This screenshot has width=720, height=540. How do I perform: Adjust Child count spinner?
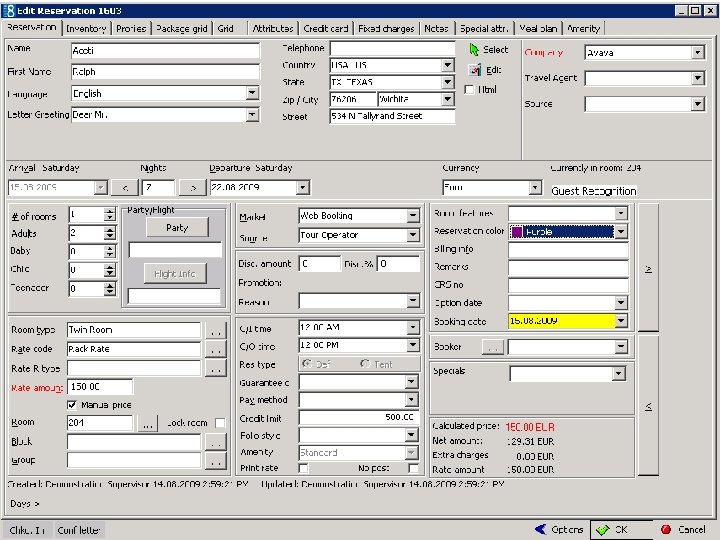pyautogui.click(x=109, y=270)
